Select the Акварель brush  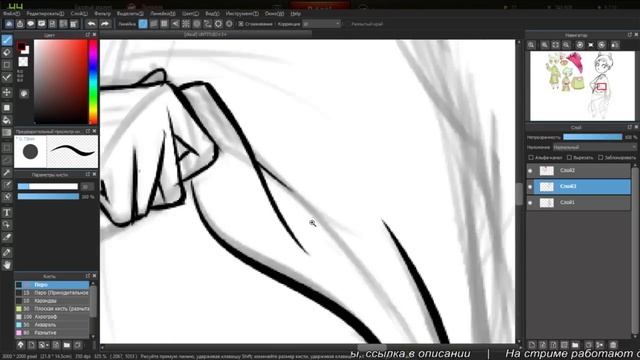point(52,325)
